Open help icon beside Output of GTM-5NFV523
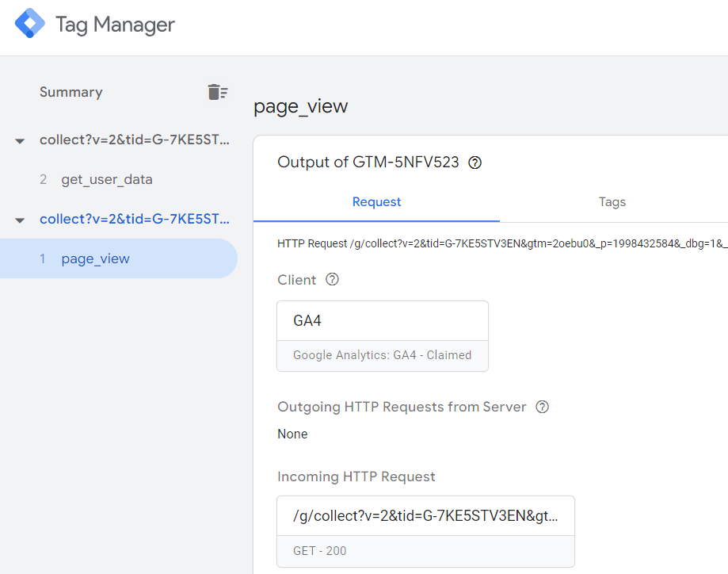728x574 pixels. (475, 163)
